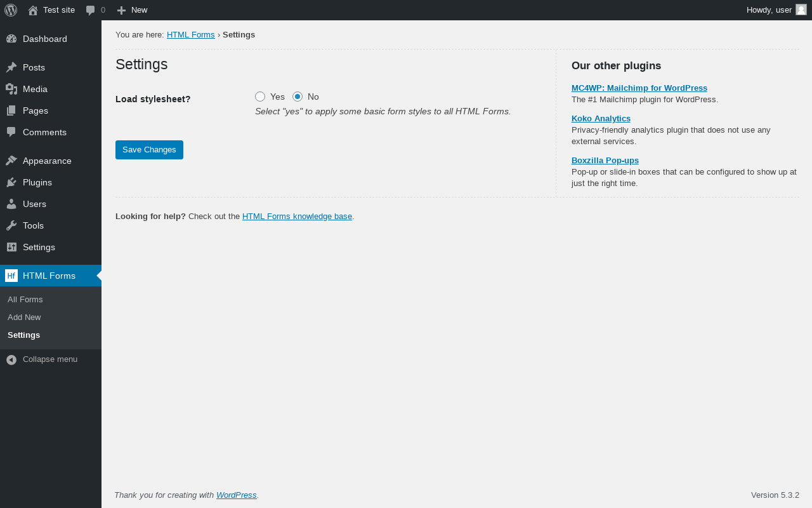Select No for Load stylesheet
The width and height of the screenshot is (812, 508).
[298, 97]
